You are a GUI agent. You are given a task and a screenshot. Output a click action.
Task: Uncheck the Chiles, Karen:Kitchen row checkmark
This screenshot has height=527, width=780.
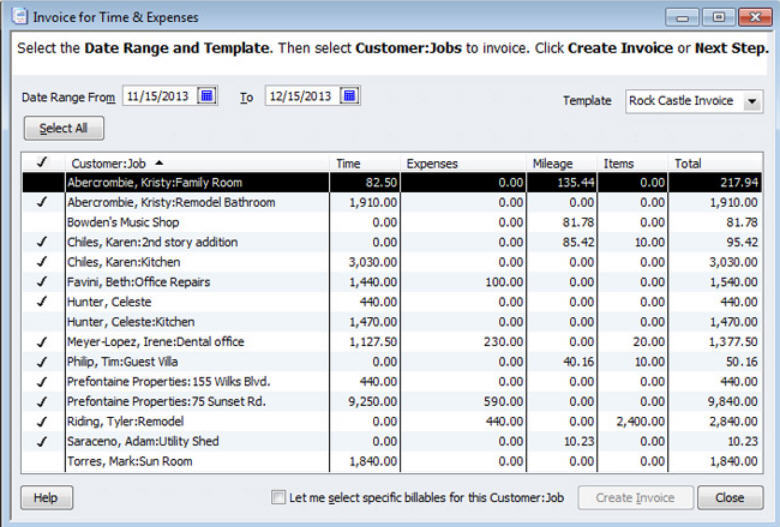tap(42, 262)
